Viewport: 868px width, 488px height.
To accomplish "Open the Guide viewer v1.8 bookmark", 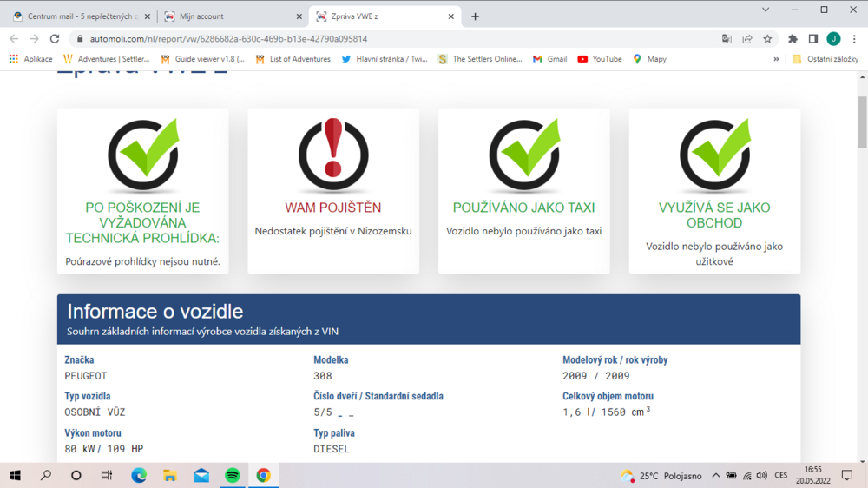I will click(x=202, y=59).
